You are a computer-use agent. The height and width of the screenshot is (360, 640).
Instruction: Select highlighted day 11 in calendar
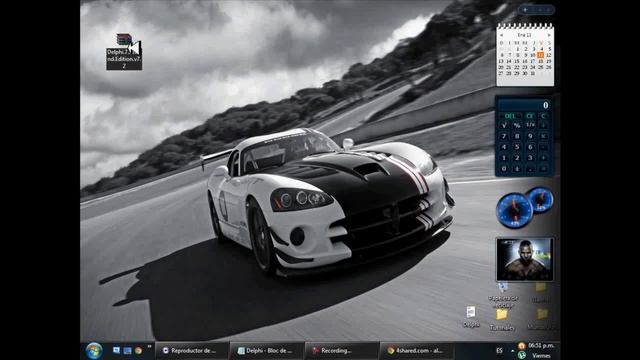point(541,55)
